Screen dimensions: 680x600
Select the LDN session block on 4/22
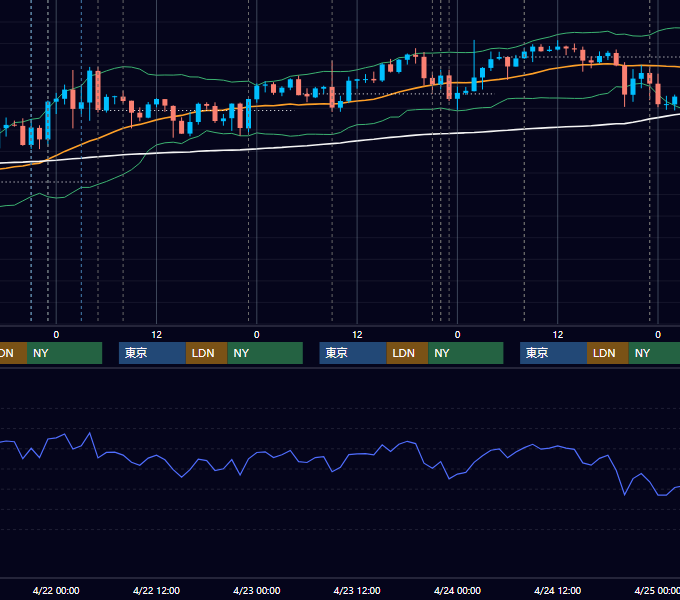pos(206,353)
